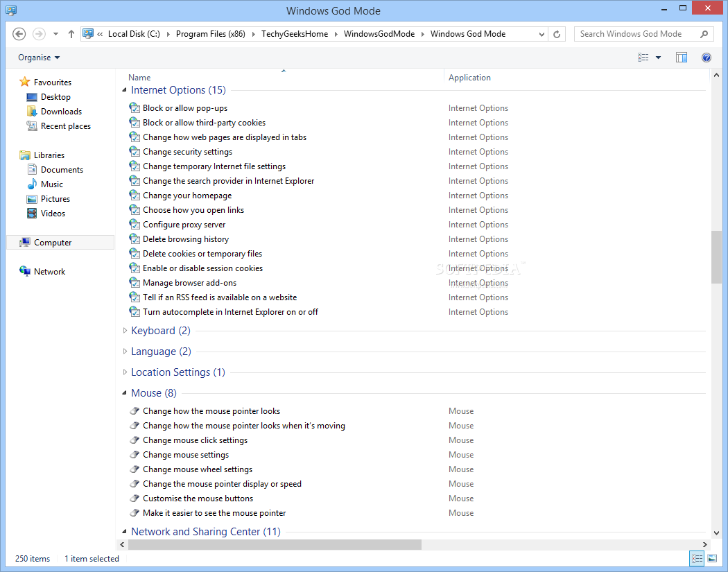Viewport: 728px width, 572px height.
Task: Go up one folder level
Action: [x=71, y=34]
